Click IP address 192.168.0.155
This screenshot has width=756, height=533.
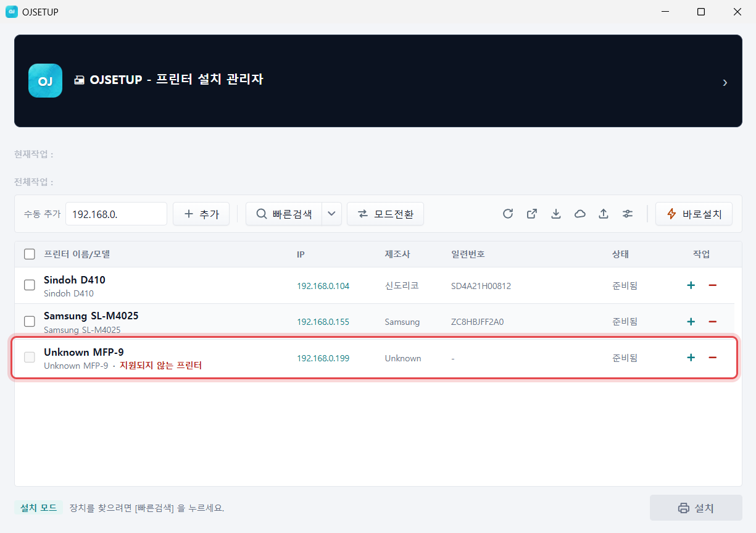point(323,322)
